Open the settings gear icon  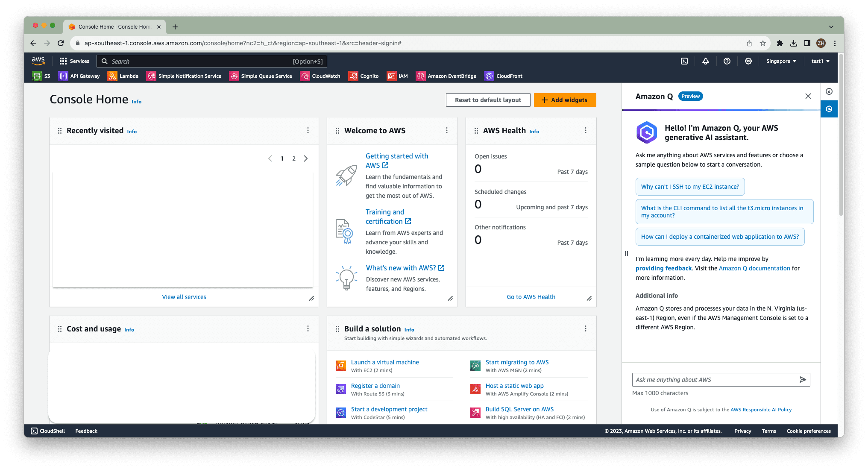coord(748,61)
